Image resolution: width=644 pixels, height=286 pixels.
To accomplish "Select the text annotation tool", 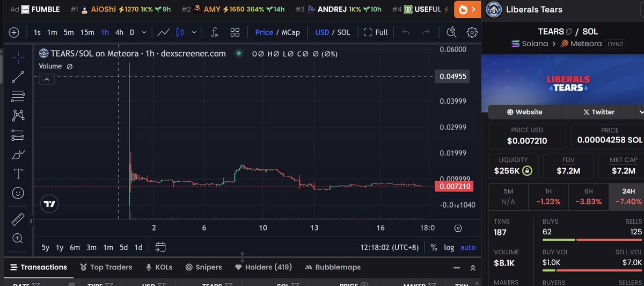I will [18, 174].
